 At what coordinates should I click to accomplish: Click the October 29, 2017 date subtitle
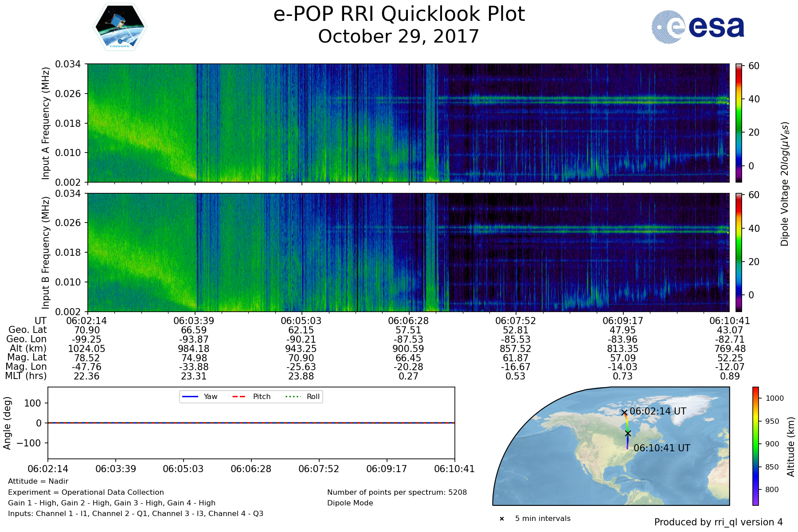click(399, 36)
